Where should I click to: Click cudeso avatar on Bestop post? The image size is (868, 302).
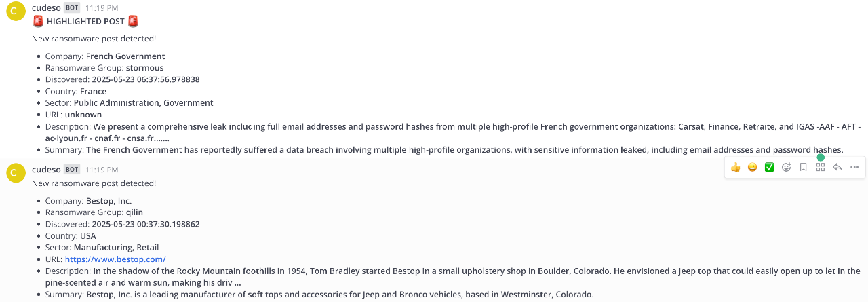pyautogui.click(x=16, y=173)
